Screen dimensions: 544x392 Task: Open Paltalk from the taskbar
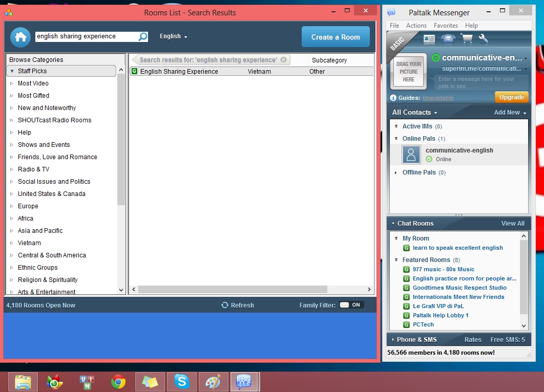coord(244,382)
